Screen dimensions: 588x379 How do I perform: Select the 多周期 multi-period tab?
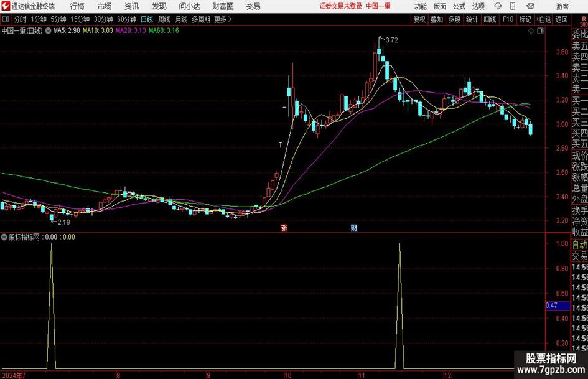[201, 19]
